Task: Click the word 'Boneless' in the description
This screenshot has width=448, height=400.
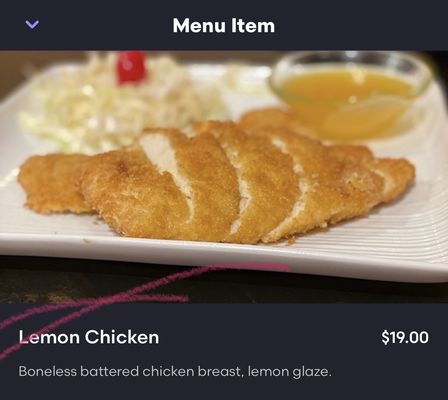Action: [47, 371]
